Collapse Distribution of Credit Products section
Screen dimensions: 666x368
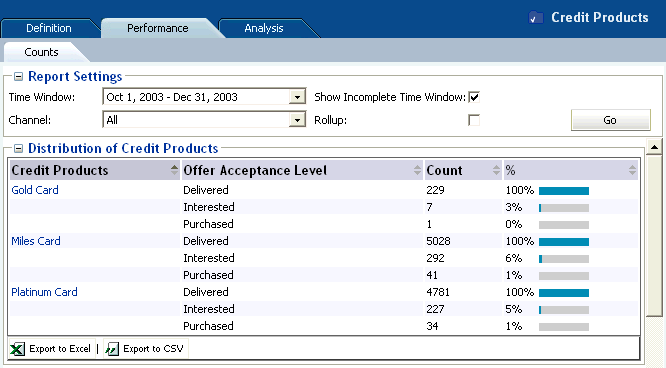[x=18, y=148]
